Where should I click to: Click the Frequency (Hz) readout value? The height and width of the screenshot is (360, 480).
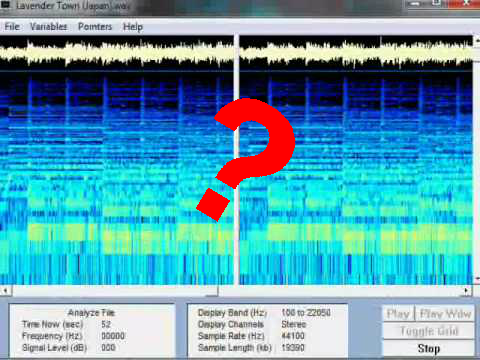[113, 336]
